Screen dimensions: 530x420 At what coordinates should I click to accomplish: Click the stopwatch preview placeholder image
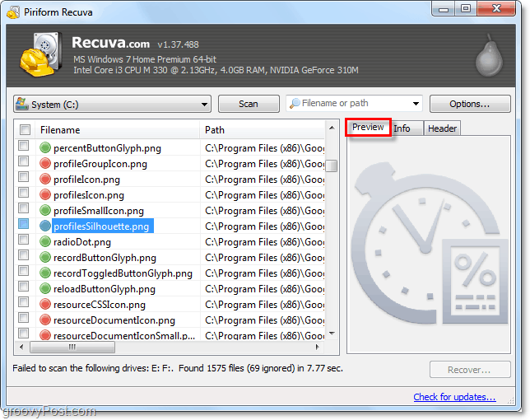tap(430, 244)
